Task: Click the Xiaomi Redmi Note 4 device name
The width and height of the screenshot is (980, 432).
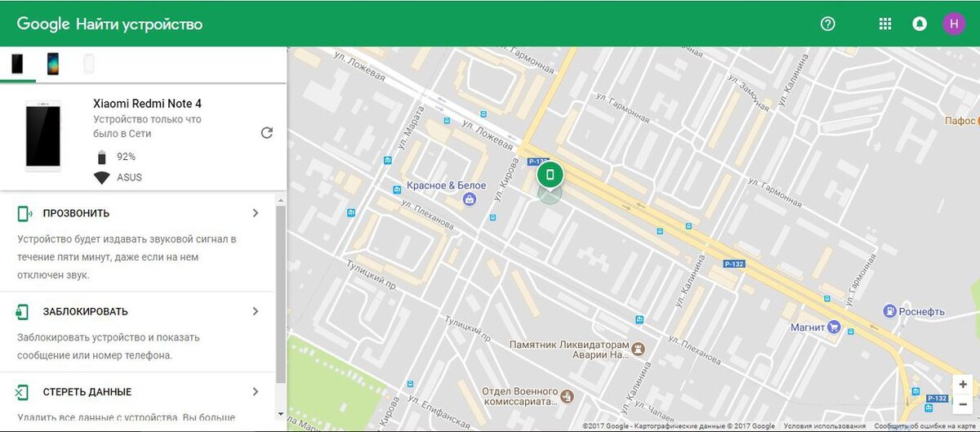Action: pos(147,104)
